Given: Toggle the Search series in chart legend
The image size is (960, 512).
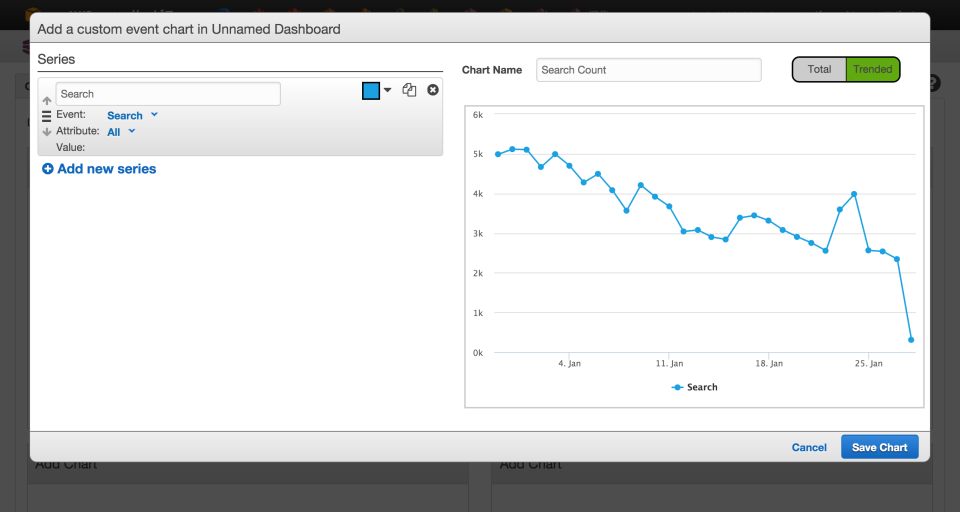Looking at the screenshot, I should pos(695,387).
